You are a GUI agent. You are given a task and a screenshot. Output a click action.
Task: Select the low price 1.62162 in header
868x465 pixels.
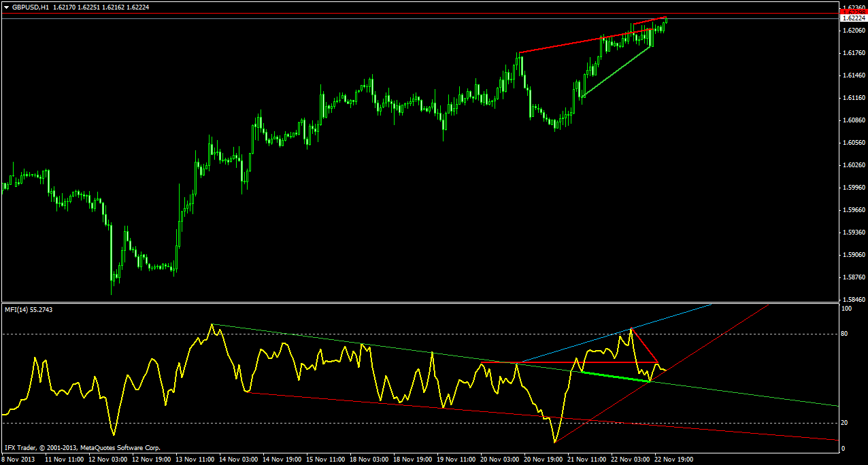point(114,6)
